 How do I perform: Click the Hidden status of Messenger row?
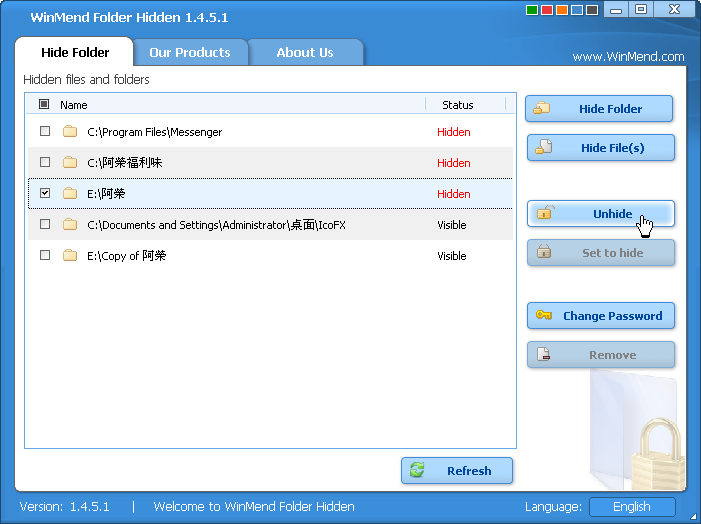(454, 132)
